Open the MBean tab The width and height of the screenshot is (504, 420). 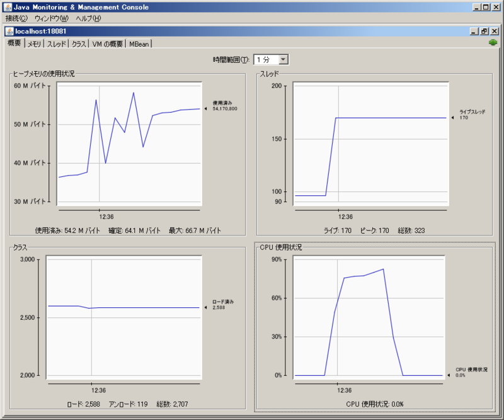point(139,44)
